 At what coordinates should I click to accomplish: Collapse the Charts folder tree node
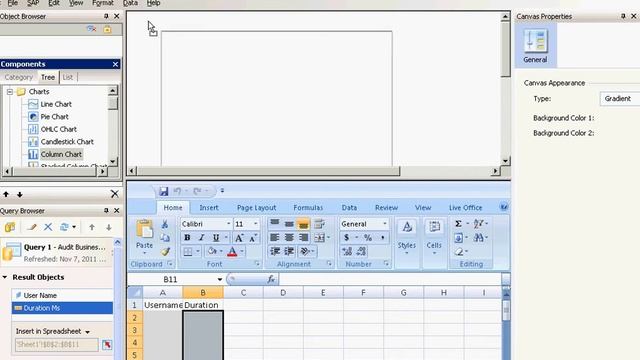(x=10, y=92)
